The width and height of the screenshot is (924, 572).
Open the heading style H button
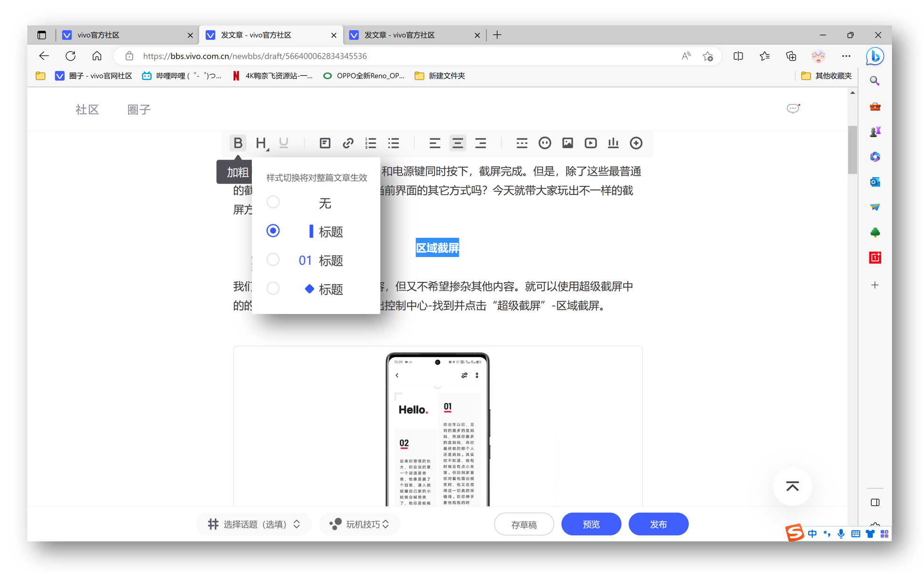click(262, 143)
